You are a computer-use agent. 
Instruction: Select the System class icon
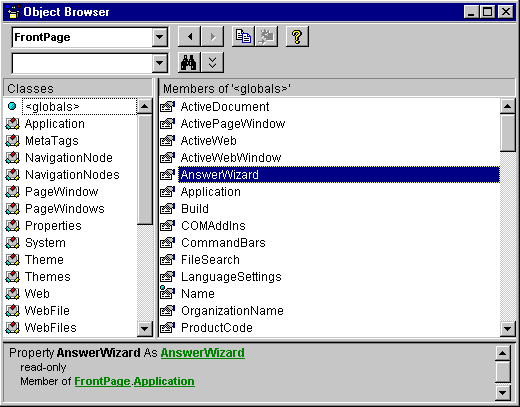coord(13,243)
